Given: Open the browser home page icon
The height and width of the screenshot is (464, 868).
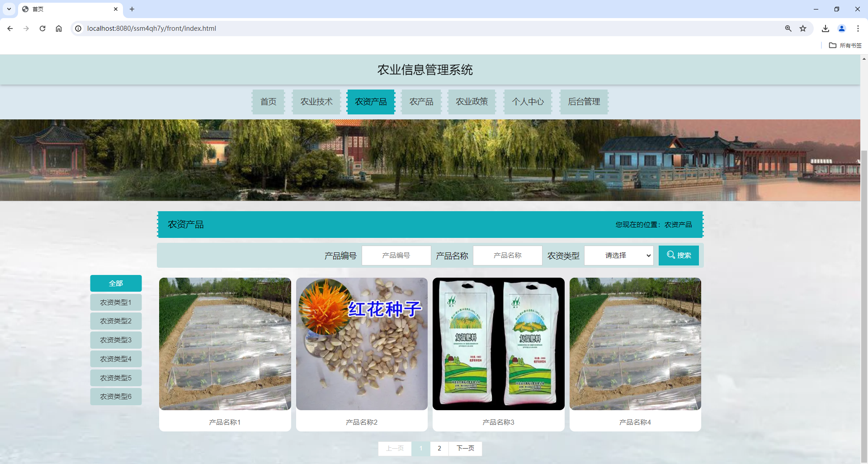Looking at the screenshot, I should (58, 28).
